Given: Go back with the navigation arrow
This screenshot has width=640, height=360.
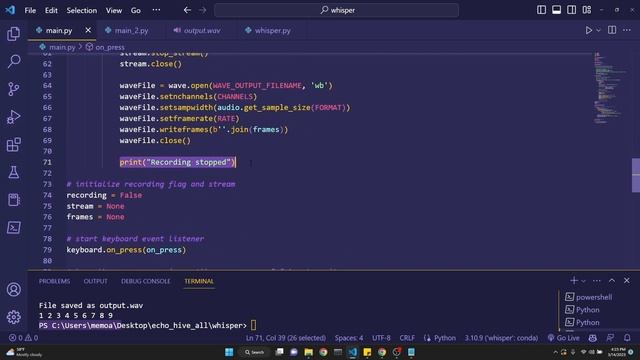Looking at the screenshot, I should (x=187, y=10).
